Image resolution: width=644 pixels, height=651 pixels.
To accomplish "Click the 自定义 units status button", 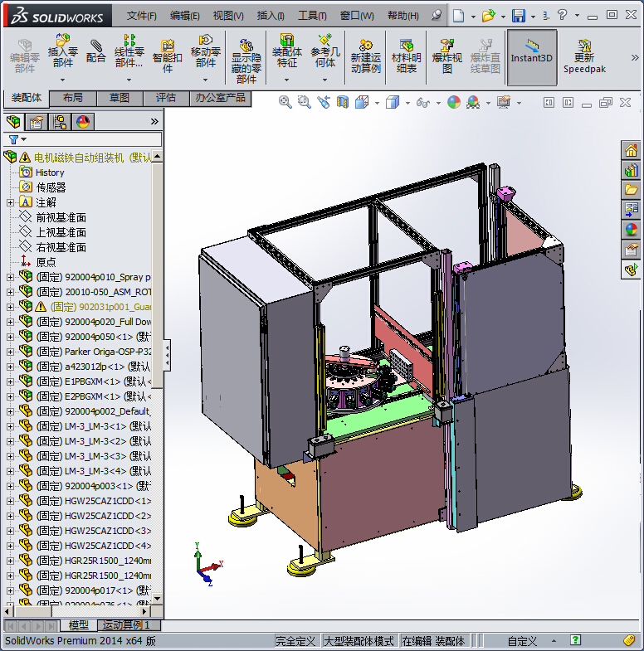I will [522, 641].
